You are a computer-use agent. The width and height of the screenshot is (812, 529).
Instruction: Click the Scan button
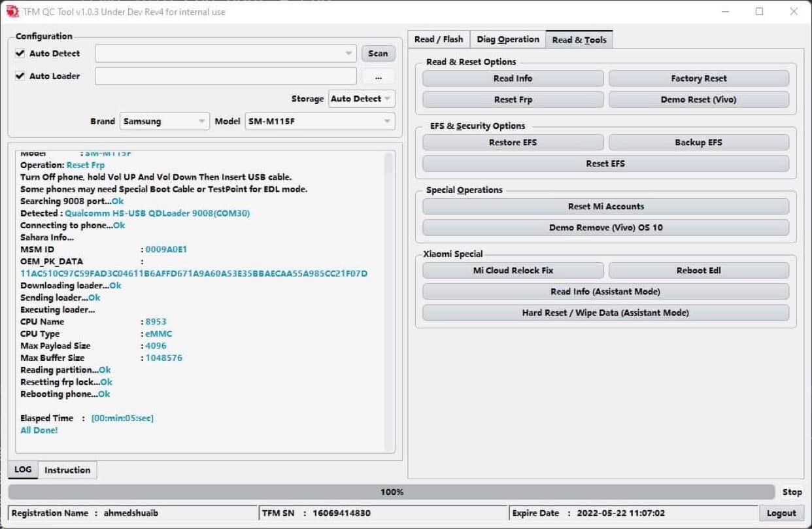pyautogui.click(x=378, y=54)
